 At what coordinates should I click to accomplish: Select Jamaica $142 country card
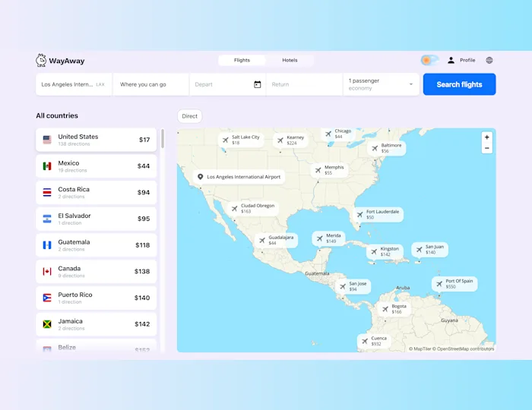pyautogui.click(x=96, y=324)
